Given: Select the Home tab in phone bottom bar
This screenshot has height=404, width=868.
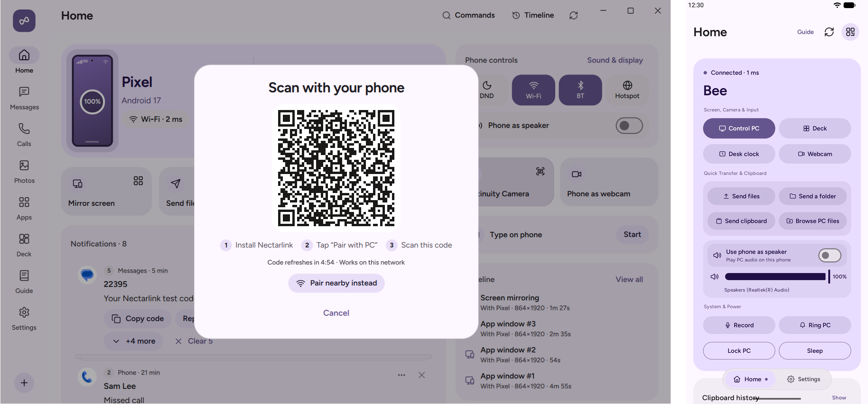Looking at the screenshot, I should click(x=751, y=379).
